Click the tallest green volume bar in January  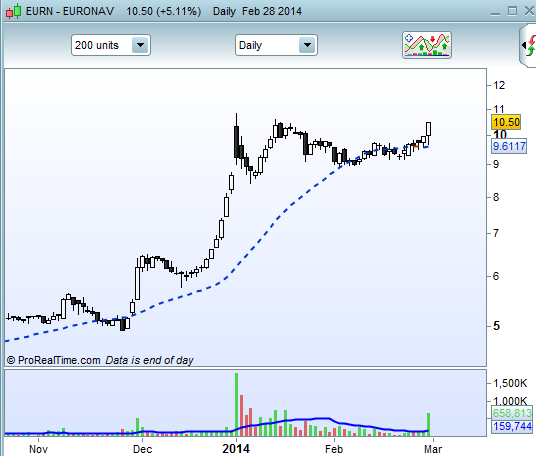(x=236, y=404)
